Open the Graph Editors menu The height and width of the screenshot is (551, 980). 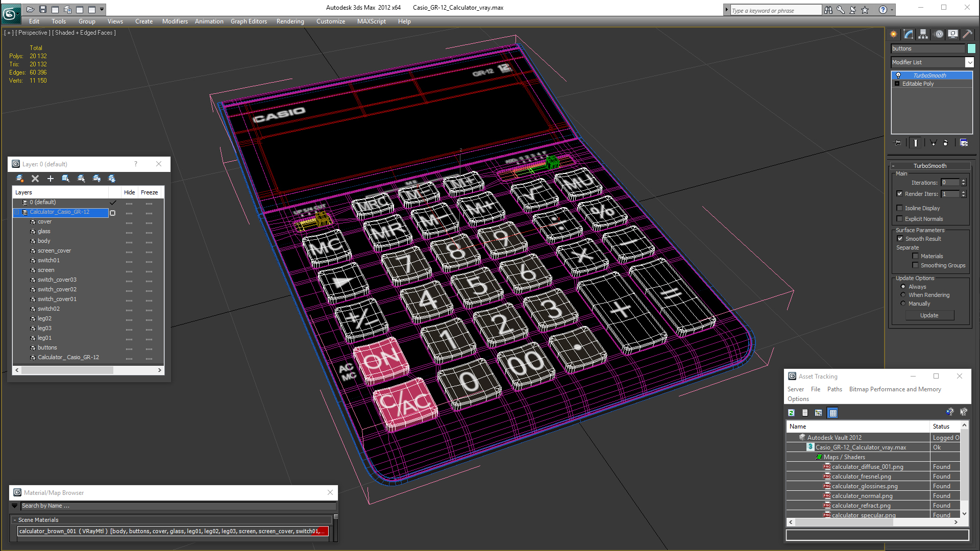tap(249, 21)
